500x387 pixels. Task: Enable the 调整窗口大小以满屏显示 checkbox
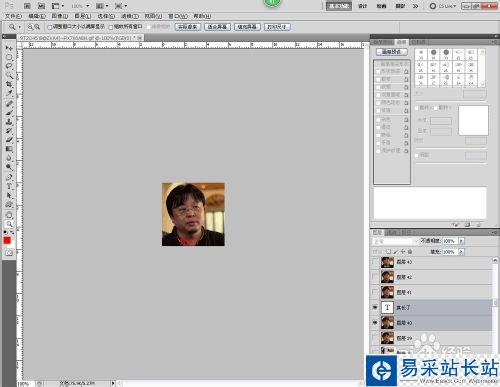click(x=50, y=27)
